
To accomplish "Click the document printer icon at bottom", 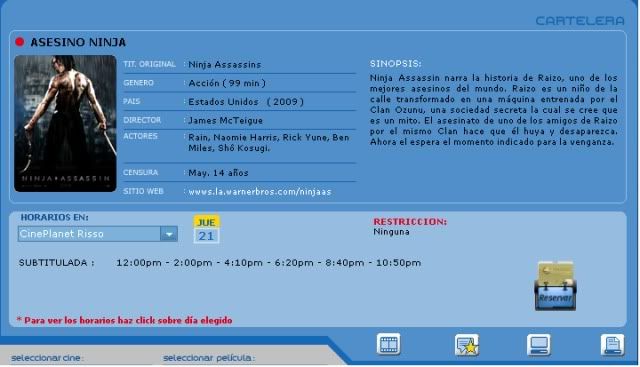I will pos(612,345).
